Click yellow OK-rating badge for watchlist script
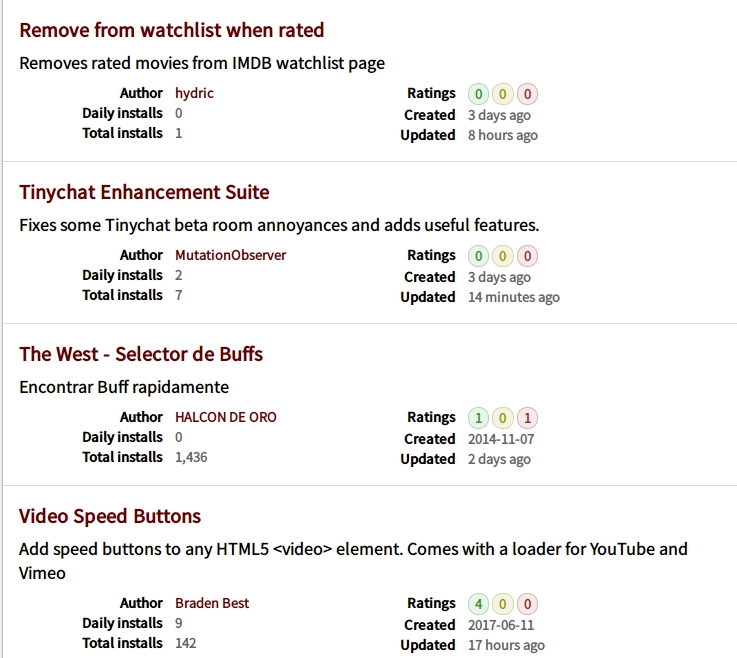The height and width of the screenshot is (658, 737). (503, 94)
